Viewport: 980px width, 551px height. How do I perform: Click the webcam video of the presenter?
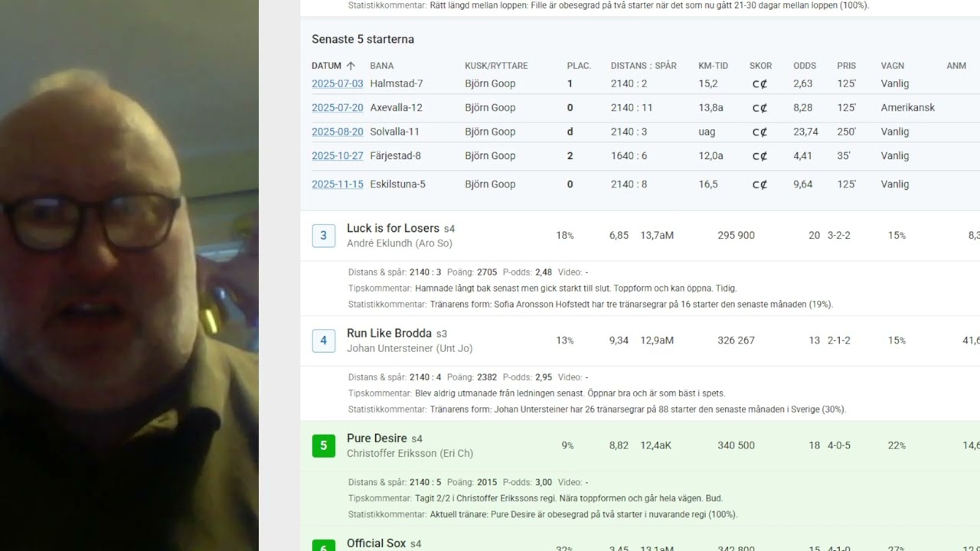(129, 275)
